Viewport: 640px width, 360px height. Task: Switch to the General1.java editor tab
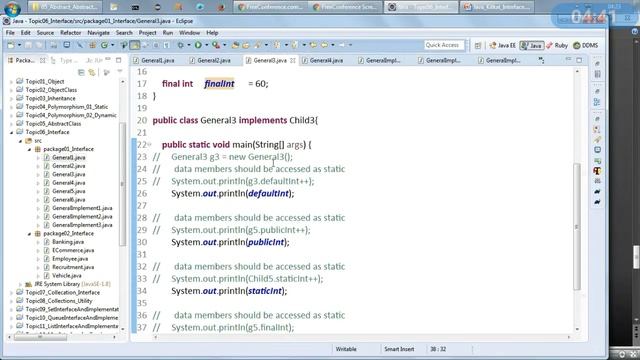[x=154, y=60]
